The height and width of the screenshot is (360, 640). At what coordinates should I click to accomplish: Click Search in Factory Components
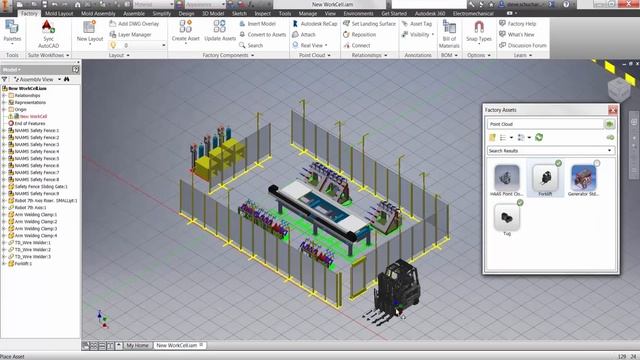(251, 45)
